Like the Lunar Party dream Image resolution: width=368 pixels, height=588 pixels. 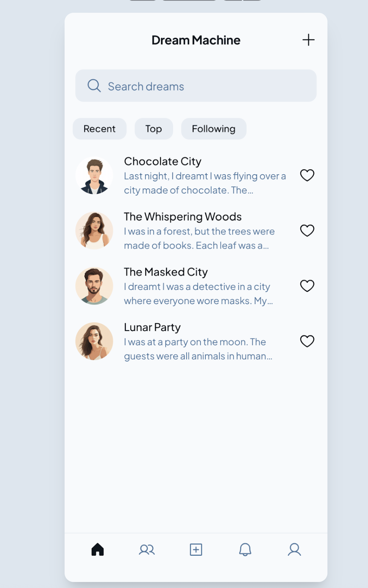coord(307,341)
